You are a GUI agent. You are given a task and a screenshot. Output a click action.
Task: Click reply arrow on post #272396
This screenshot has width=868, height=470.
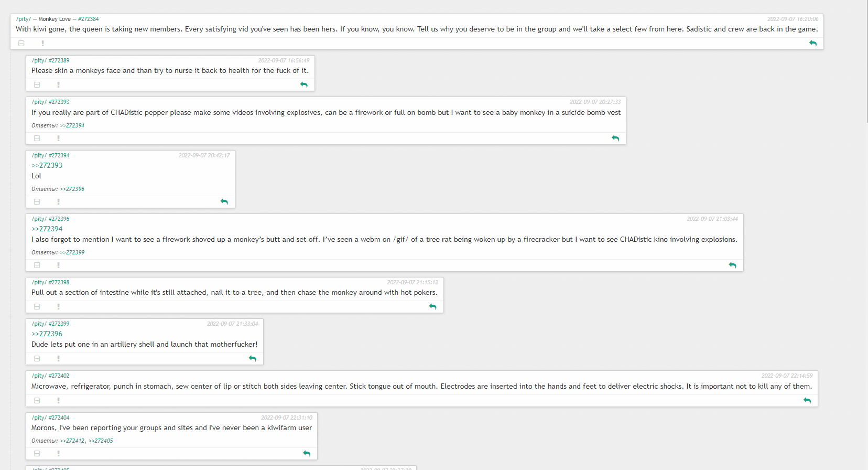point(733,265)
